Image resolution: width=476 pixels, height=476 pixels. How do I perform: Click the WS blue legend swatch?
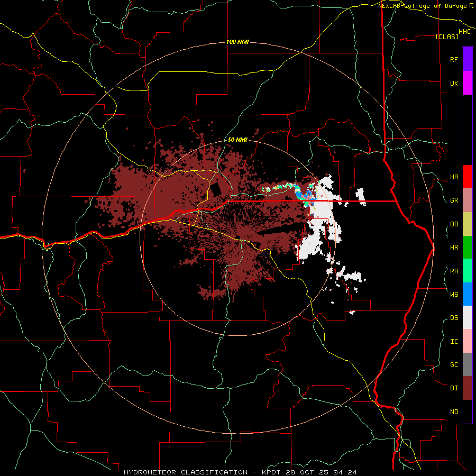[467, 294]
